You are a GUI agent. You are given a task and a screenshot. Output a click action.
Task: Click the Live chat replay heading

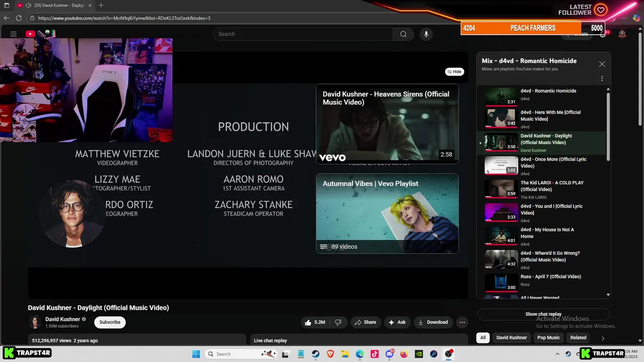270,341
